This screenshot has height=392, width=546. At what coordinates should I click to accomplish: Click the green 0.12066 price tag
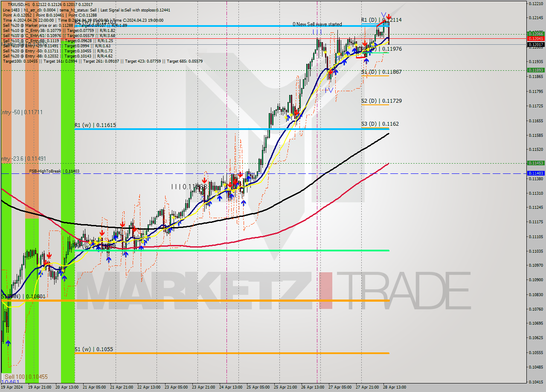point(536,34)
